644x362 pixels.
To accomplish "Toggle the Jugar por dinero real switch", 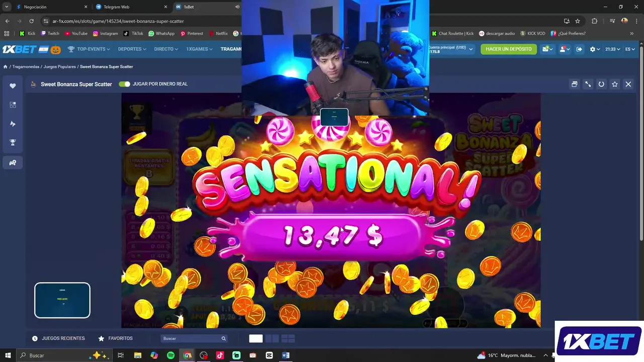I will tap(124, 84).
